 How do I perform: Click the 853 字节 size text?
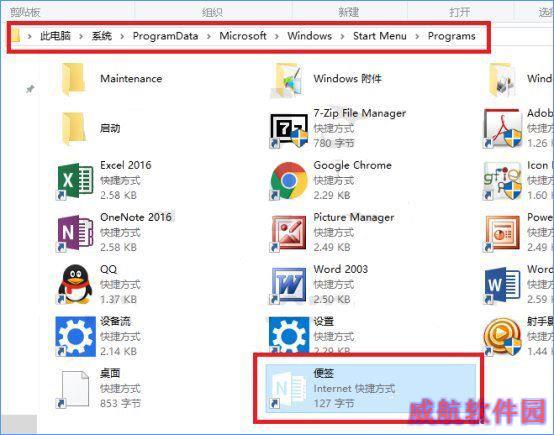tap(120, 403)
